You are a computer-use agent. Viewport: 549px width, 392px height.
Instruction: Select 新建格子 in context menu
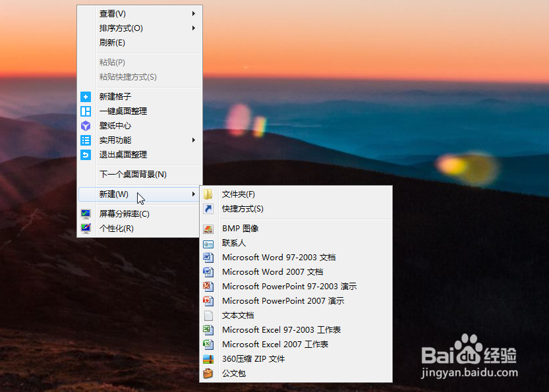tap(140, 97)
